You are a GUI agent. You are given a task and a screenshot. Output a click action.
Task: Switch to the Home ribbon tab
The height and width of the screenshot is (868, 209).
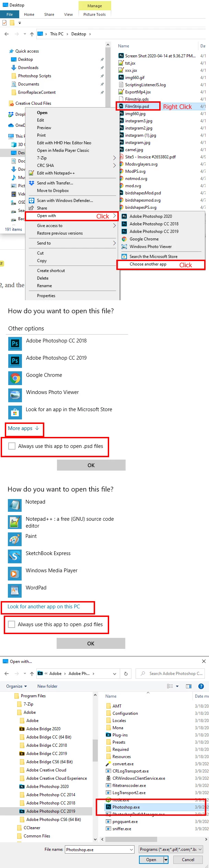point(29,14)
